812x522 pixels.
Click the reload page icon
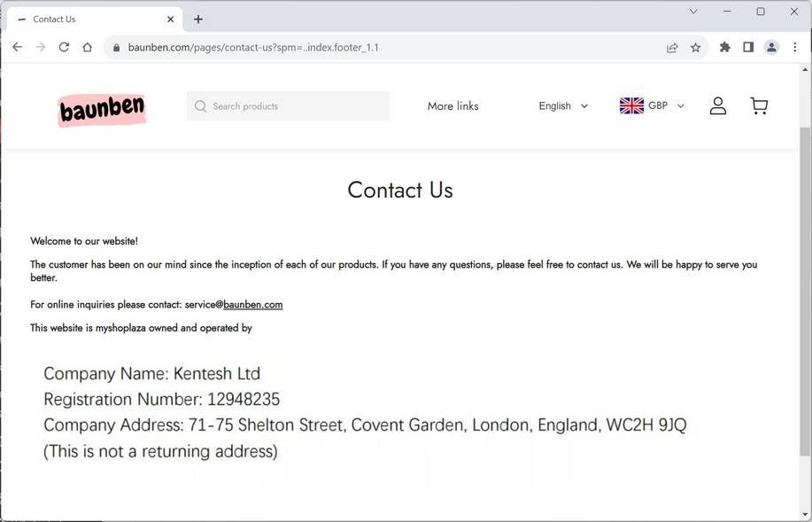[x=64, y=47]
